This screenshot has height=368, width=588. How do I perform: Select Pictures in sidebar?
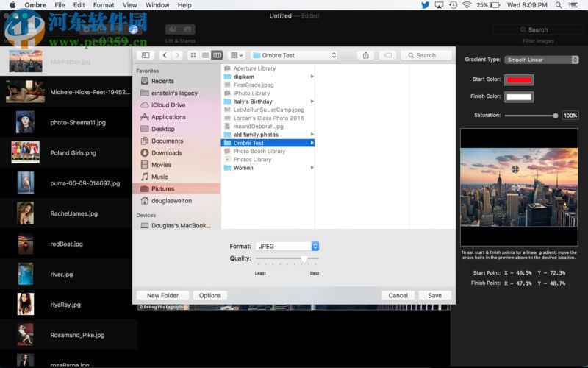[x=176, y=188]
